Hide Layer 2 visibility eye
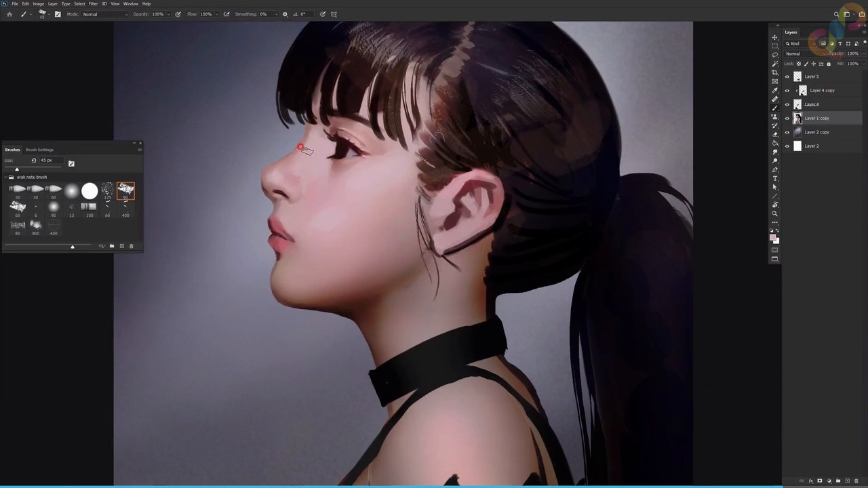The width and height of the screenshot is (868, 488). (x=787, y=146)
